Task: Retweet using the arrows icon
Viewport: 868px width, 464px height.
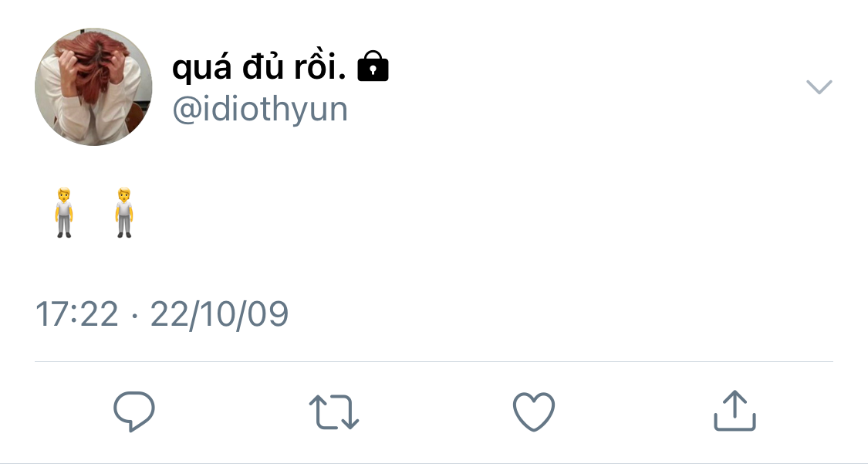Action: 334,412
